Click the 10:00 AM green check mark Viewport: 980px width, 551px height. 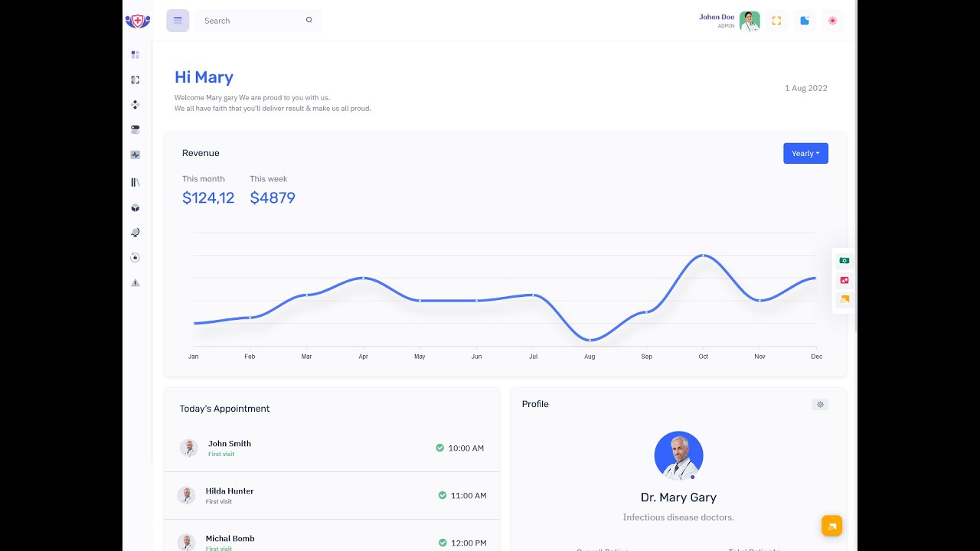439,448
